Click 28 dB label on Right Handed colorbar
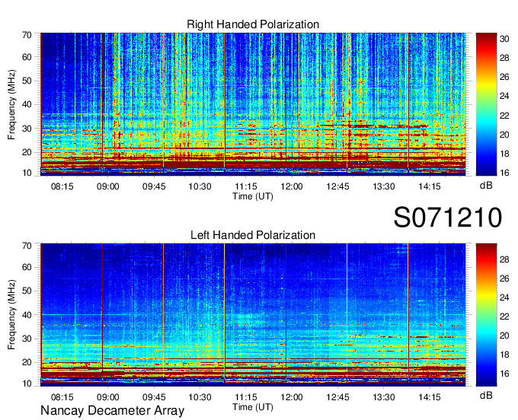The width and height of the screenshot is (518, 420). click(x=504, y=58)
